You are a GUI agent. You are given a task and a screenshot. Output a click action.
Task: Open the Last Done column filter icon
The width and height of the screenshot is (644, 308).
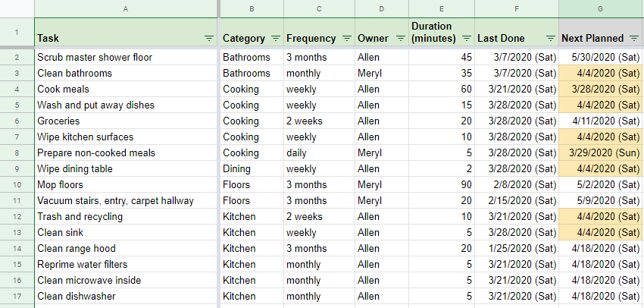click(x=550, y=38)
